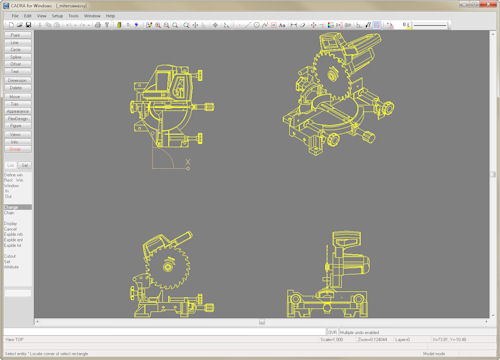Open the Setup menu
The image size is (500, 360).
point(57,16)
